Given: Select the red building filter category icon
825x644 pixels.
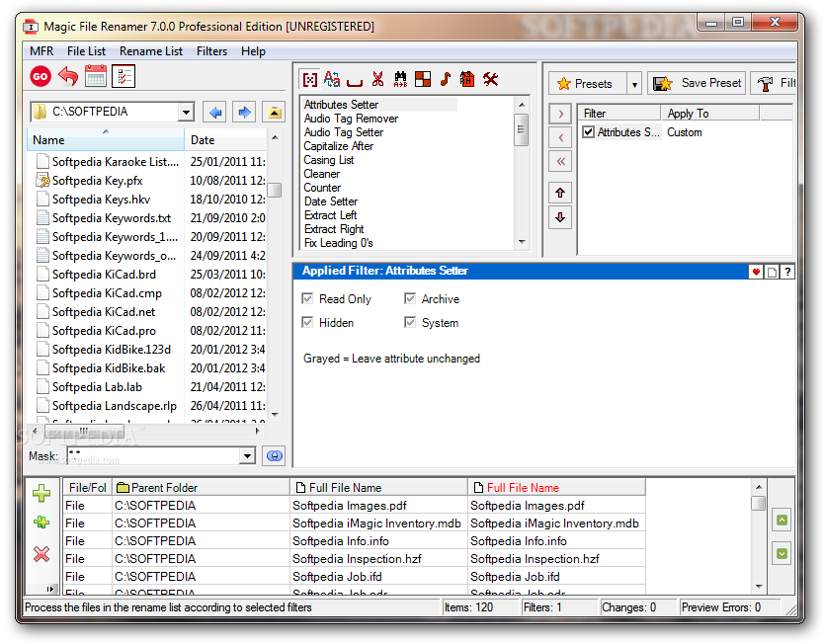Looking at the screenshot, I should [x=467, y=79].
